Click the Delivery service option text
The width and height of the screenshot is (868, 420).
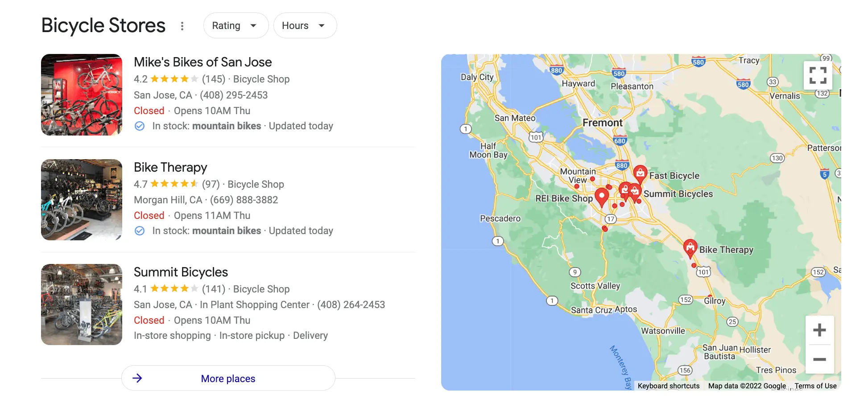tap(310, 335)
